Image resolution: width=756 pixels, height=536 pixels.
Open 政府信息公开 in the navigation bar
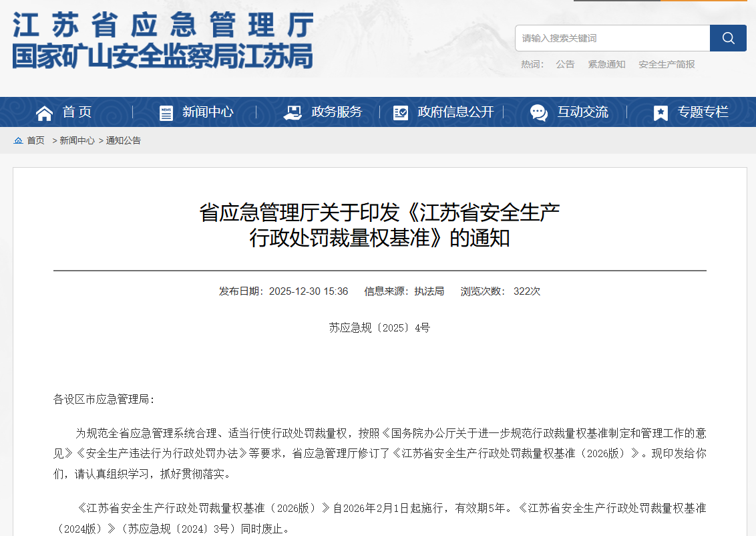pyautogui.click(x=455, y=112)
